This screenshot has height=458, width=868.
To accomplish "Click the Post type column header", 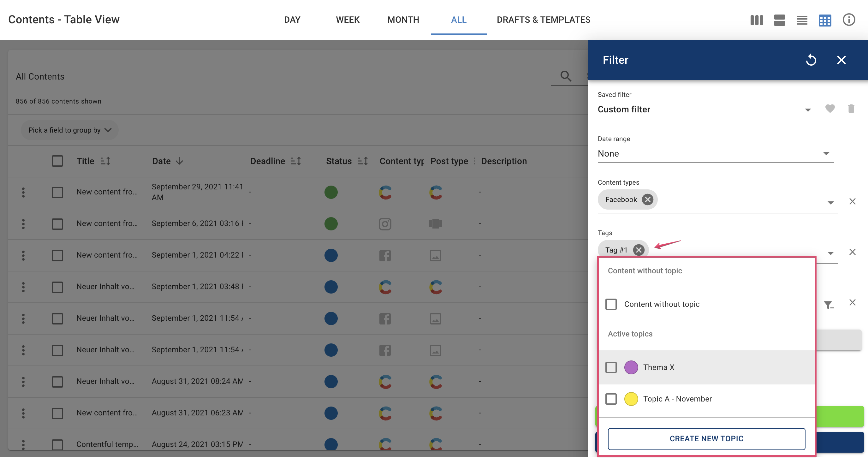I will [449, 161].
